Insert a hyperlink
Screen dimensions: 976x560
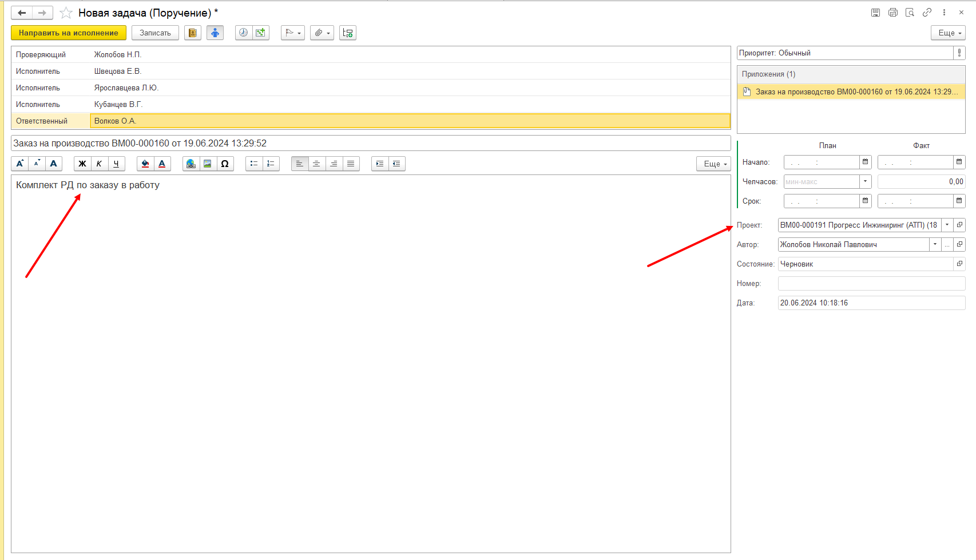(x=191, y=164)
